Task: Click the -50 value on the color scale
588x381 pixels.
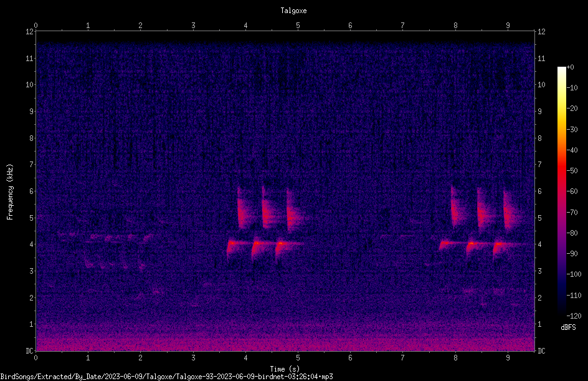Action: coord(572,170)
